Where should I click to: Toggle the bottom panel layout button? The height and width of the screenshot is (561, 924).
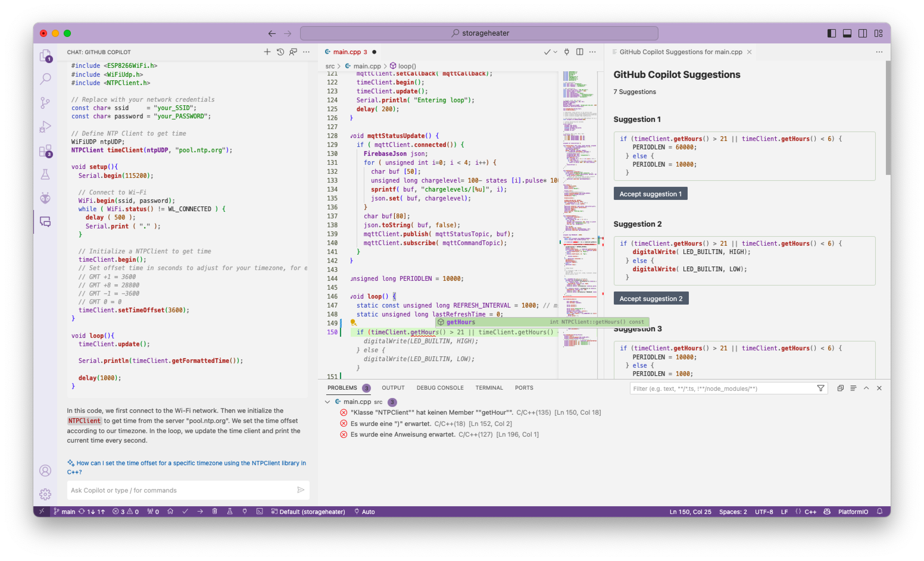tap(847, 33)
